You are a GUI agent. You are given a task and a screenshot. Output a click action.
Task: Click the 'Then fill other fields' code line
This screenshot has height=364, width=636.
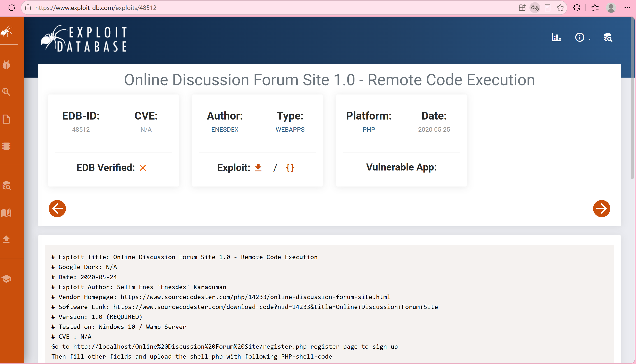click(192, 357)
